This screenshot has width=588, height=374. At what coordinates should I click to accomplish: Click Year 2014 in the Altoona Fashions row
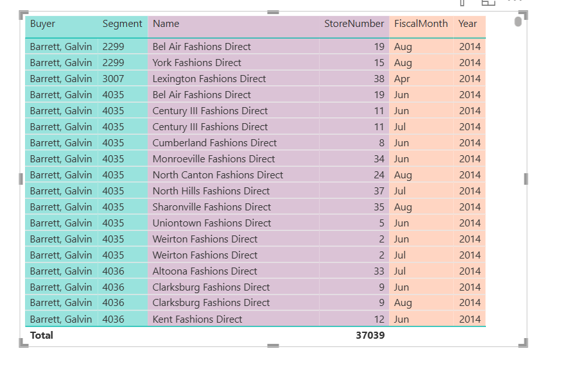[470, 271]
